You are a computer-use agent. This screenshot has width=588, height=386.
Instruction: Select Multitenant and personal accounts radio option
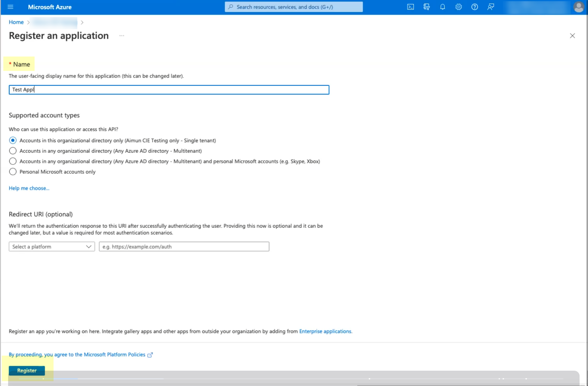pos(13,161)
